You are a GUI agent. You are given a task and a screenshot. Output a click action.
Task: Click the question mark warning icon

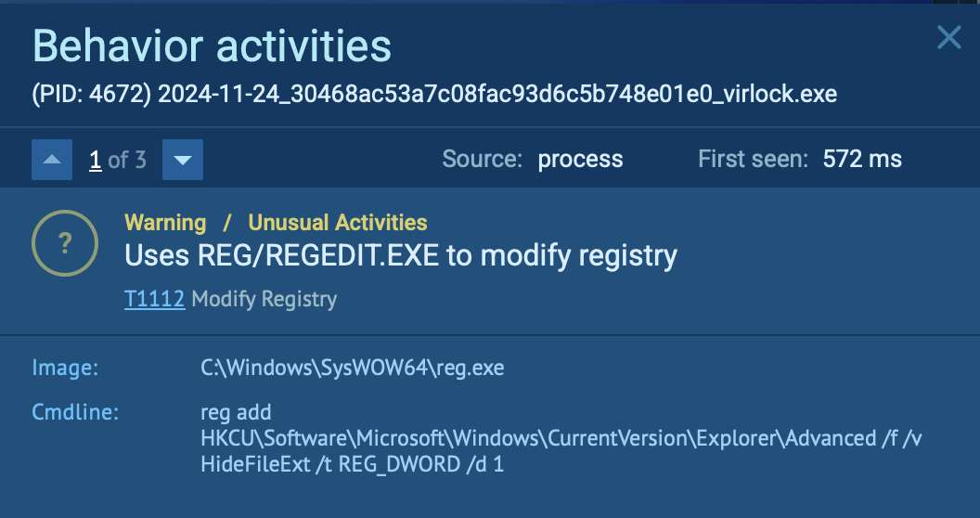[x=65, y=244]
